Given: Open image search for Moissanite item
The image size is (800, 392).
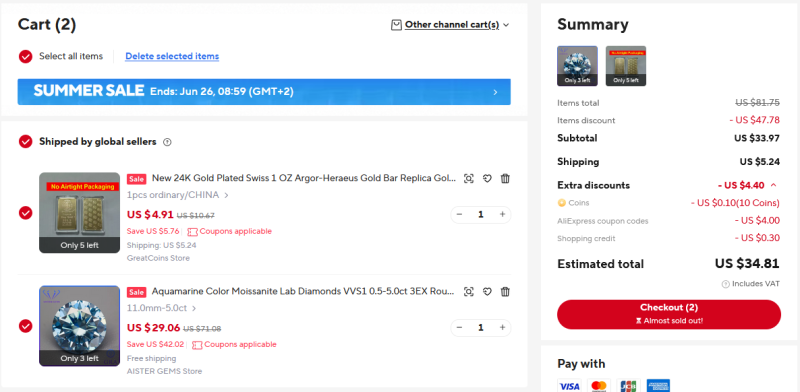Looking at the screenshot, I should 468,292.
